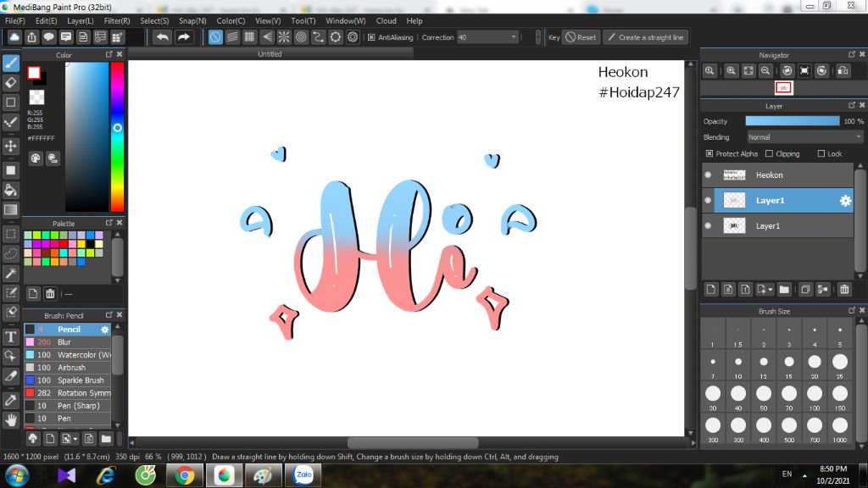Image resolution: width=868 pixels, height=488 pixels.
Task: Toggle AntiAliasing checkbox
Action: [x=371, y=37]
